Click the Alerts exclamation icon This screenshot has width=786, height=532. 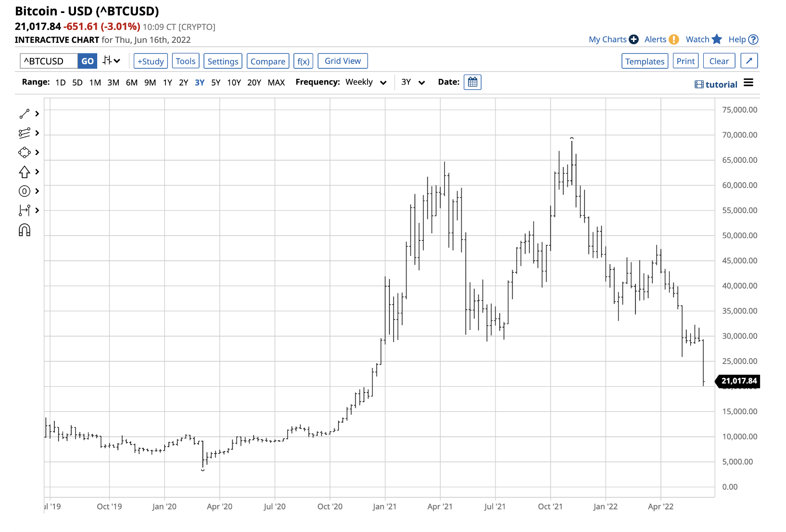click(x=674, y=39)
